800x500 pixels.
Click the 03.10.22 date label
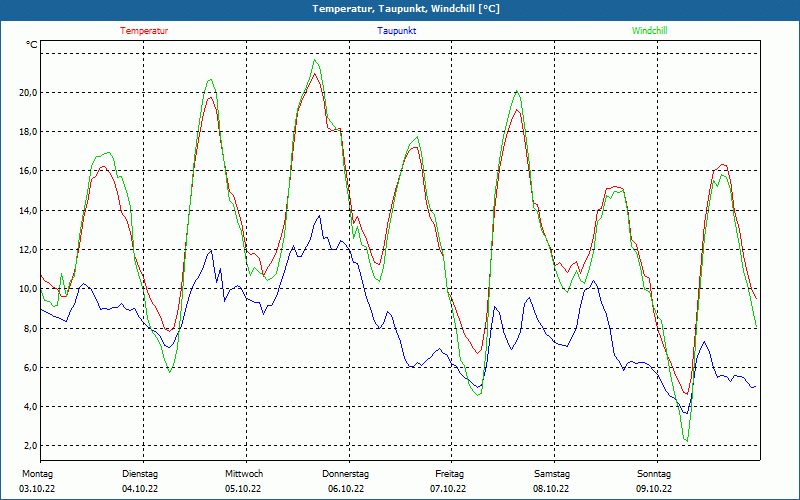[x=37, y=489]
